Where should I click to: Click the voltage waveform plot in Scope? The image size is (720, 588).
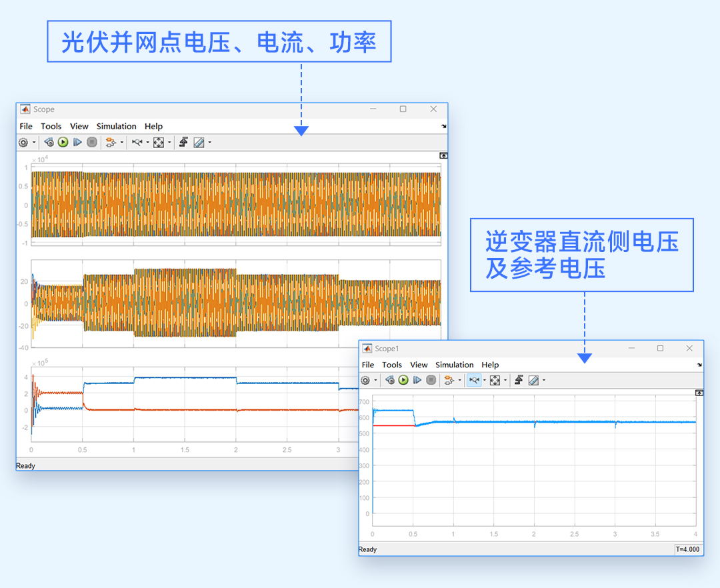[236, 205]
